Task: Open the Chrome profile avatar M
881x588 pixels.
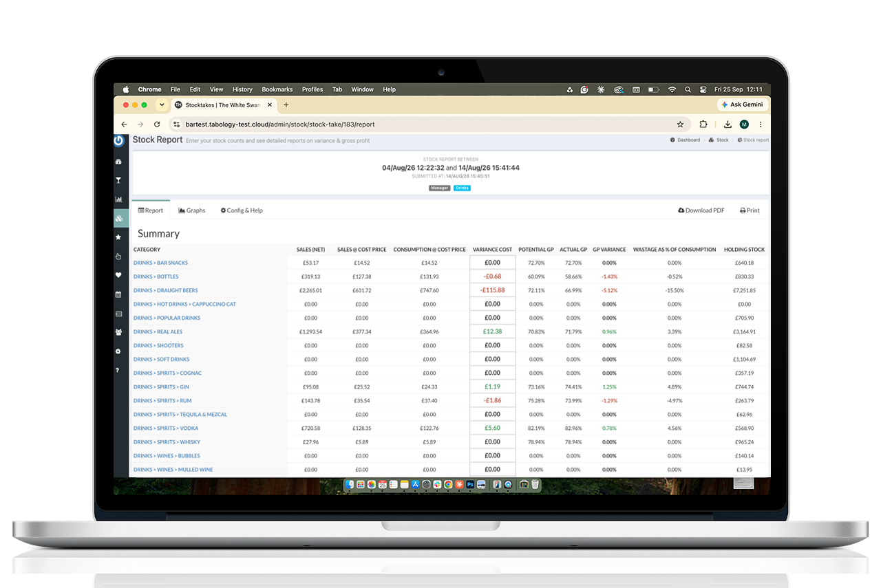Action: tap(744, 124)
